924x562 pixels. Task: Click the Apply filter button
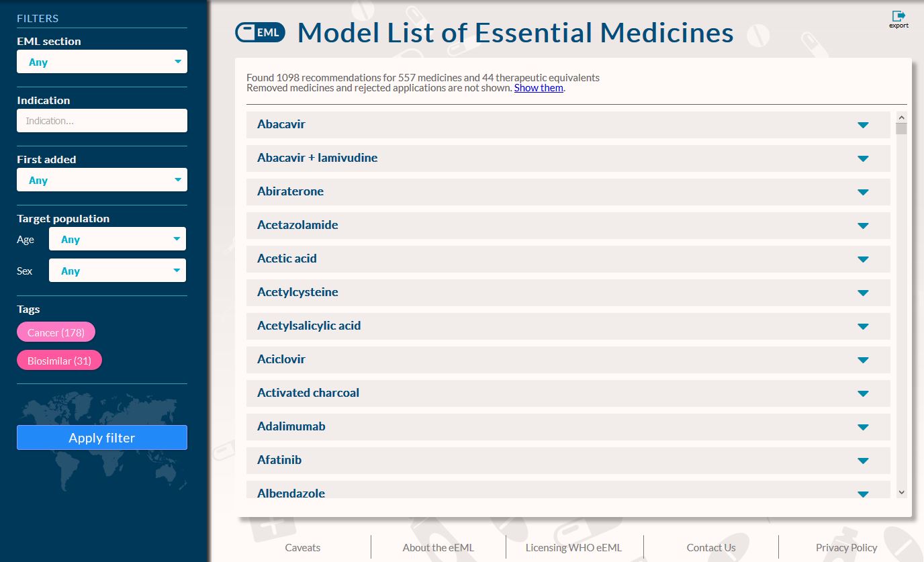[102, 438]
